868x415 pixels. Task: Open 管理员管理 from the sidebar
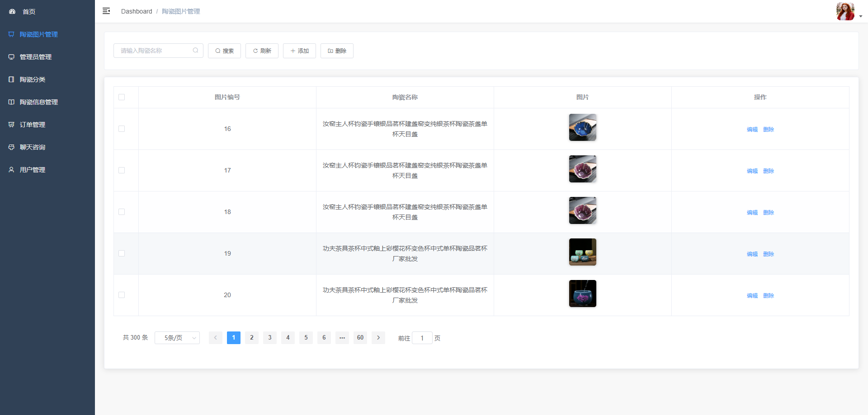point(11,57)
